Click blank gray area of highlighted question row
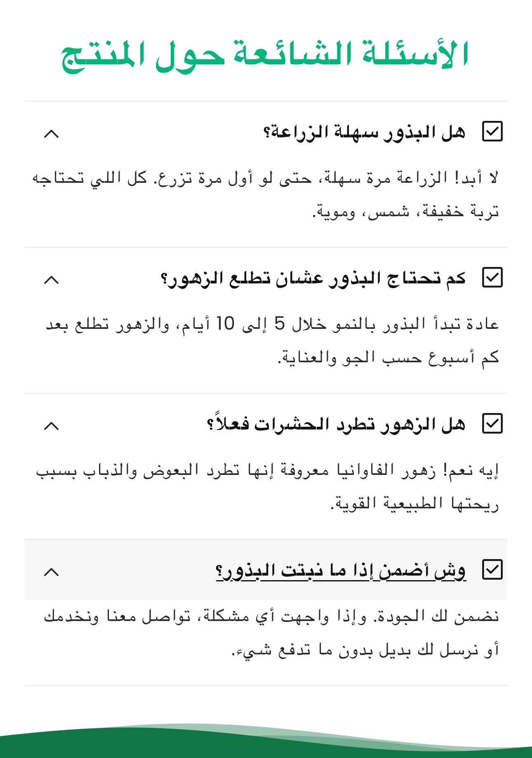This screenshot has width=532, height=758. pyautogui.click(x=136, y=570)
